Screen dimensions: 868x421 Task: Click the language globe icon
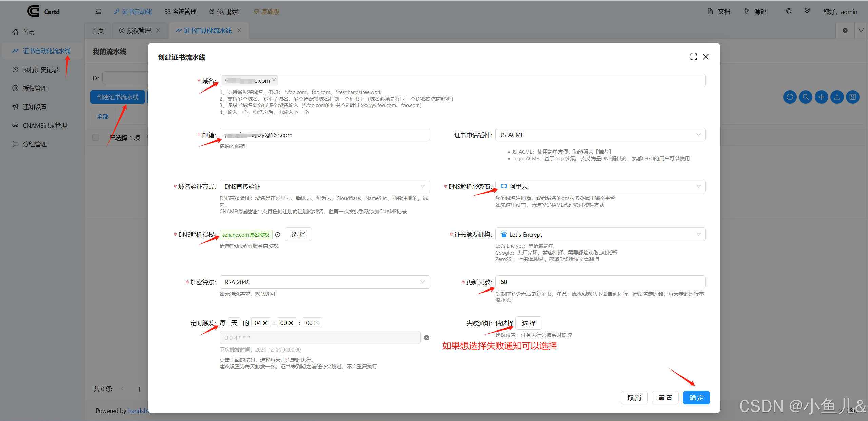789,11
